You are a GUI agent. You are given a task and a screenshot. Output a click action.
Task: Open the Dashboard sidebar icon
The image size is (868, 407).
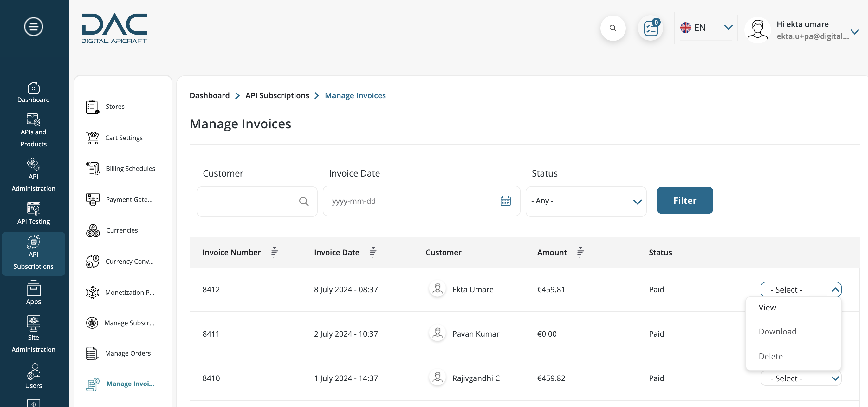tap(33, 92)
